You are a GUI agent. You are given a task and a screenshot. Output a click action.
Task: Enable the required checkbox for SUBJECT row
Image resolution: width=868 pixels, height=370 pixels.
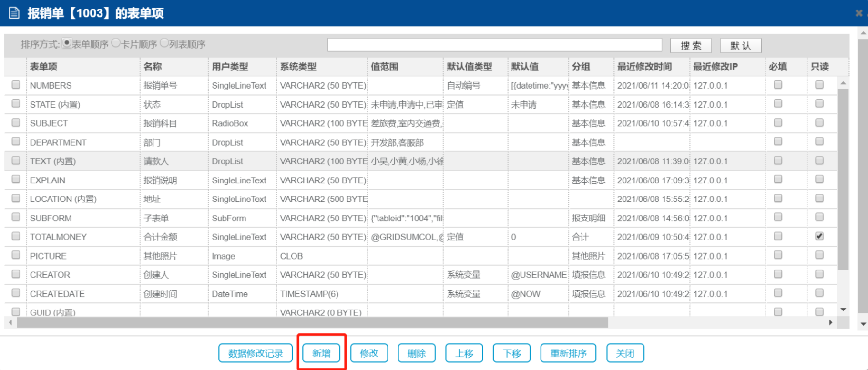click(x=777, y=123)
